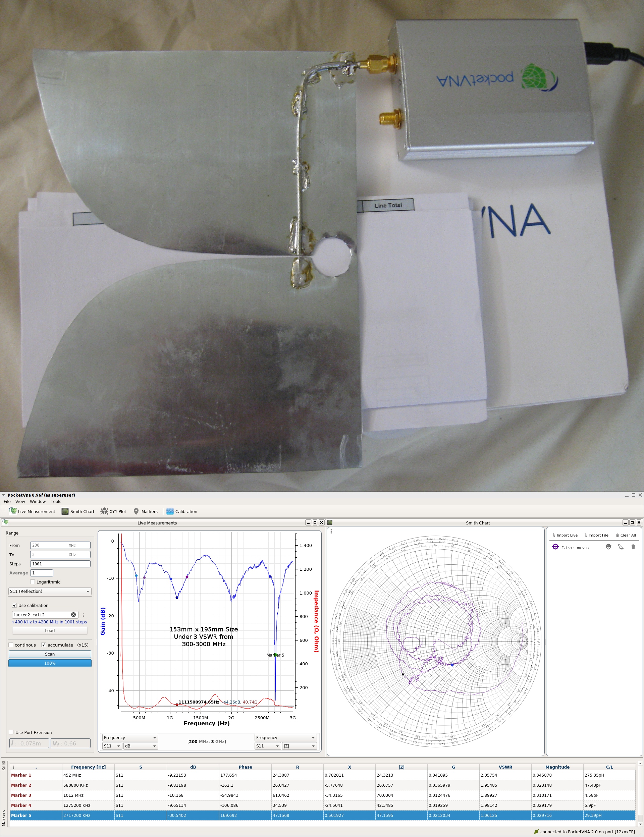
Task: Open the right axis Frequency dropdown
Action: tap(285, 737)
